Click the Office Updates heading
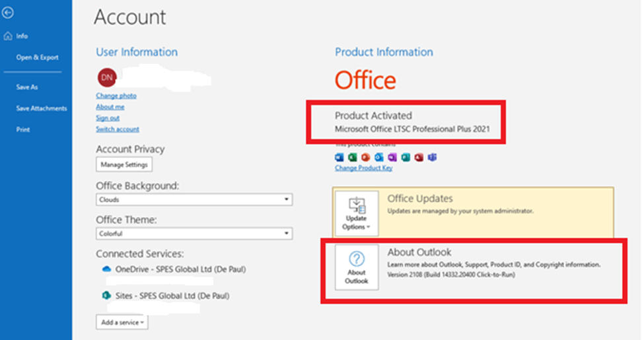The height and width of the screenshot is (340, 644). pyautogui.click(x=419, y=199)
